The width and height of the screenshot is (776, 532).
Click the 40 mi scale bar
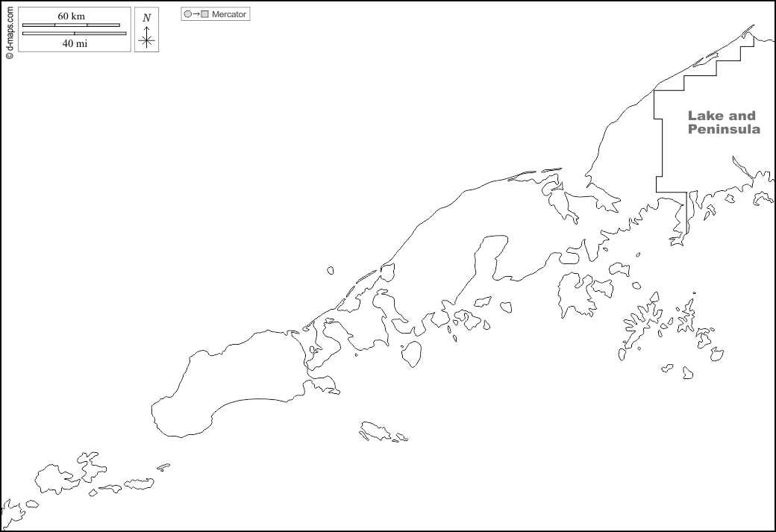coord(74,34)
